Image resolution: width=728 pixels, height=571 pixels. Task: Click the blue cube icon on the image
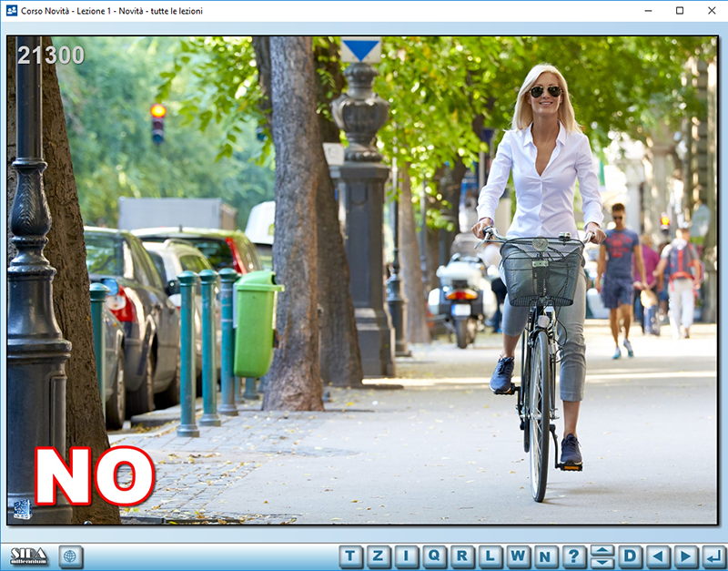[x=22, y=509]
